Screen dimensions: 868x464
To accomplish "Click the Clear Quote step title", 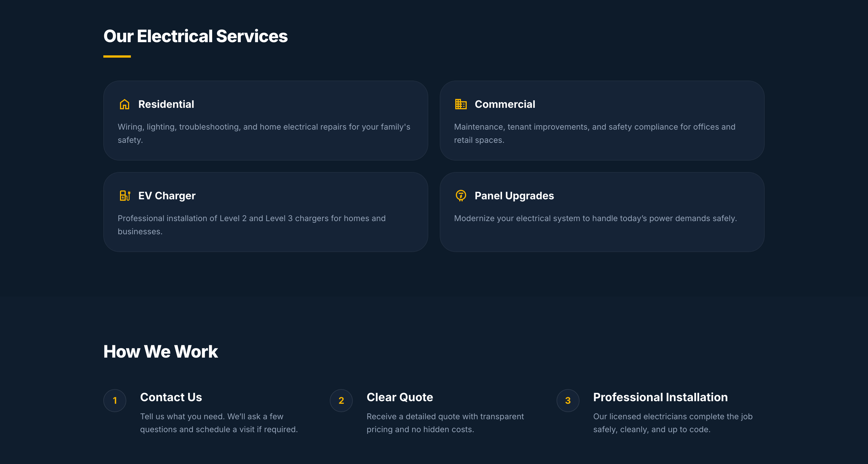I will click(400, 397).
